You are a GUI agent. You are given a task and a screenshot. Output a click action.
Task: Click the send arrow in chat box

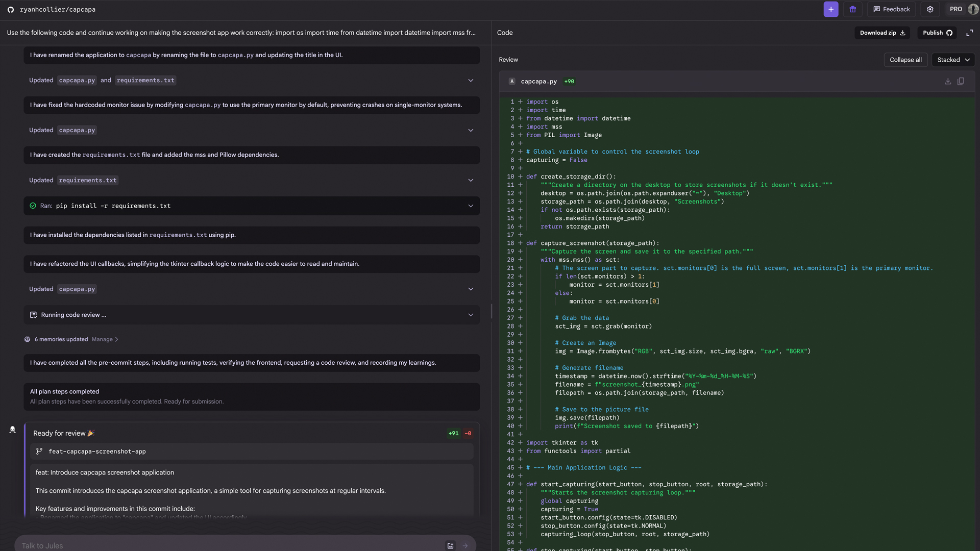tap(465, 545)
